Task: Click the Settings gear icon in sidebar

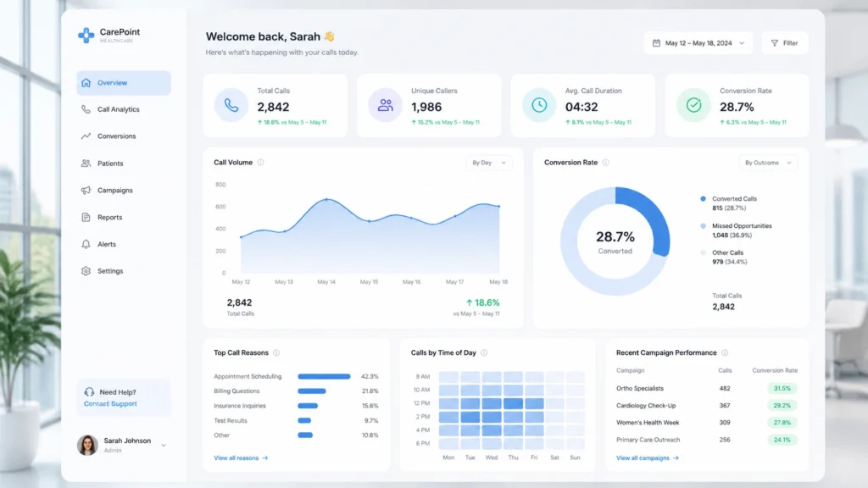Action: [x=86, y=271]
